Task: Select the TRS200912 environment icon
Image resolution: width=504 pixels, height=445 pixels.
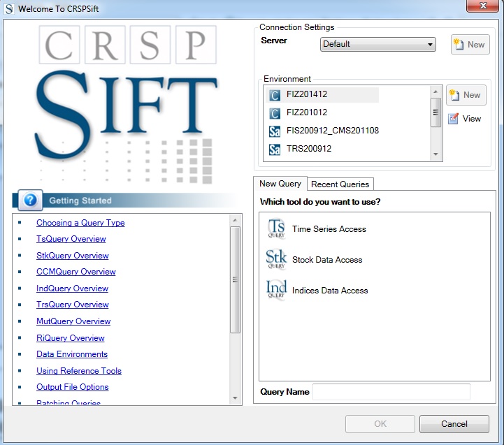Action: (x=275, y=149)
